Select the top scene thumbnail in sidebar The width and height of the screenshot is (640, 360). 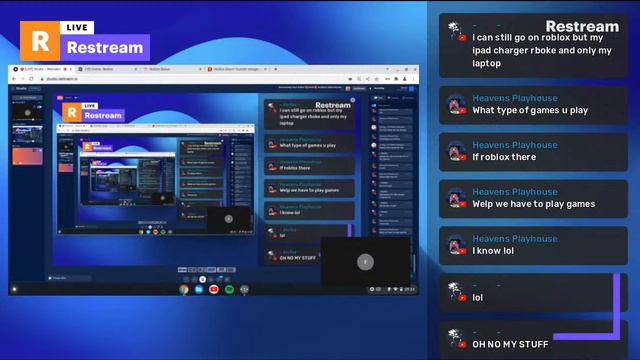tap(27, 113)
